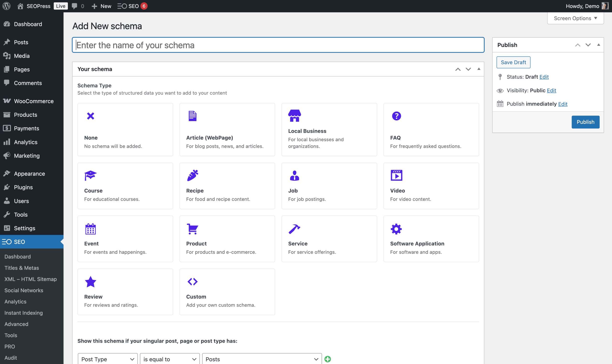612x364 pixels.
Task: Click the schema name input field
Action: 278,45
